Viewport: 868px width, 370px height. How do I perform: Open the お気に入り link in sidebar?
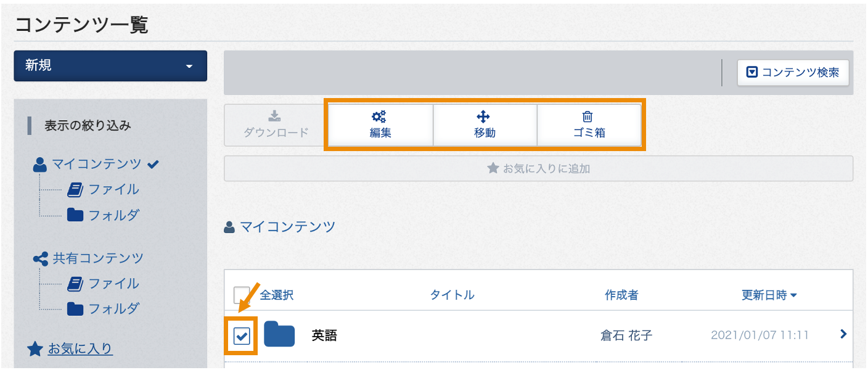80,349
